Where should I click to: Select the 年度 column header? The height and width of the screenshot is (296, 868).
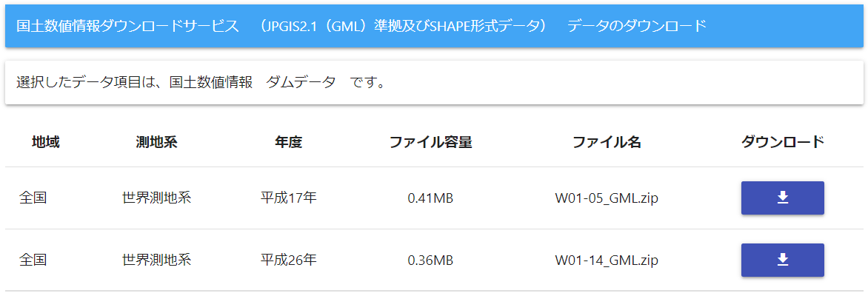click(288, 142)
